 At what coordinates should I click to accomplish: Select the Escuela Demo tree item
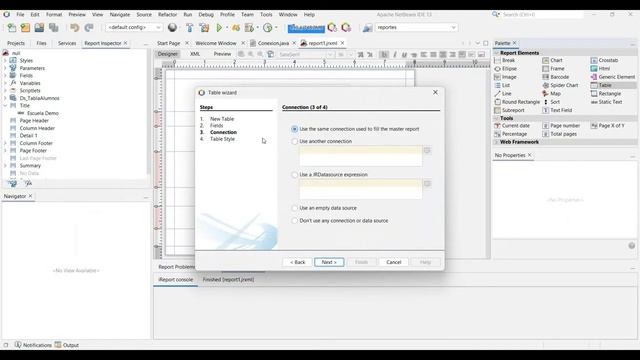point(43,113)
